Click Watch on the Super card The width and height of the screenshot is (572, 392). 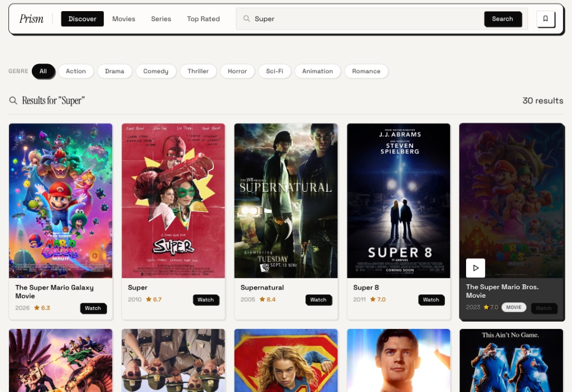(206, 299)
